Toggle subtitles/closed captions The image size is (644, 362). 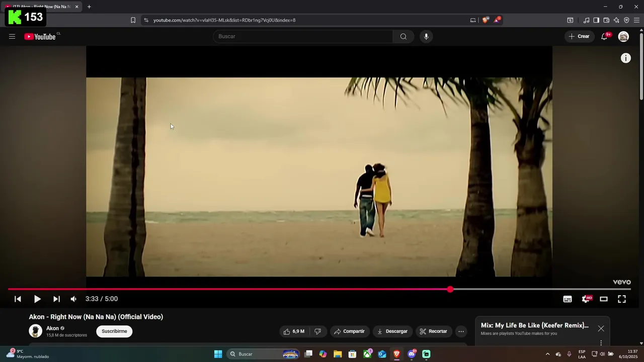point(568,299)
